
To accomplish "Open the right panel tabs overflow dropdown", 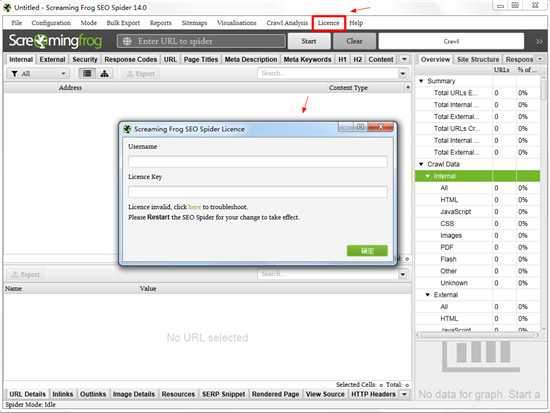I will (x=540, y=59).
